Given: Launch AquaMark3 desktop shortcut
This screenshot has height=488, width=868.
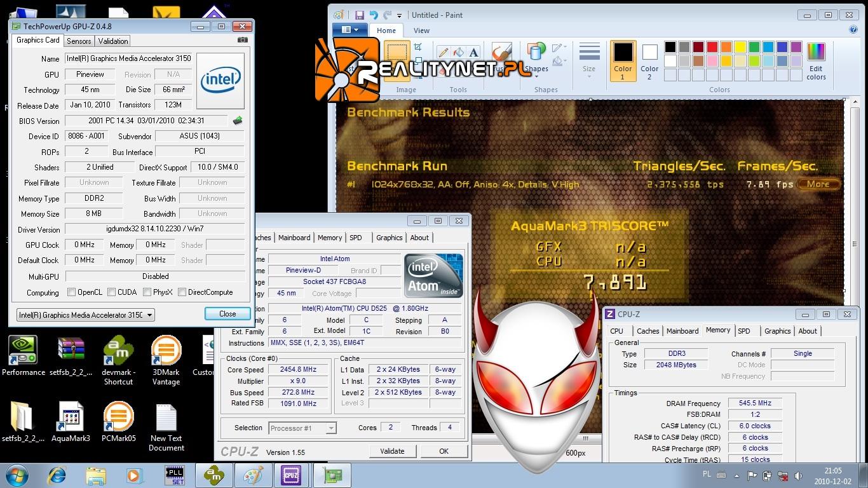Looking at the screenshot, I should [x=71, y=422].
